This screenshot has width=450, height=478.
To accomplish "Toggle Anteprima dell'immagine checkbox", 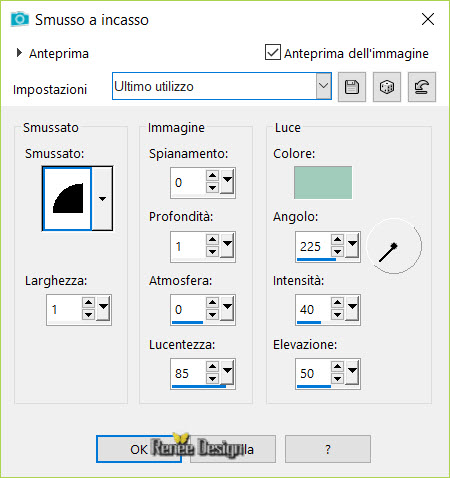I will tap(273, 52).
